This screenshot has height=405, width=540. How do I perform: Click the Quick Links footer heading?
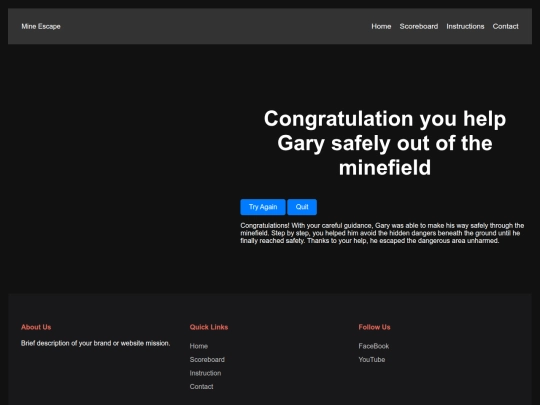[x=209, y=327]
